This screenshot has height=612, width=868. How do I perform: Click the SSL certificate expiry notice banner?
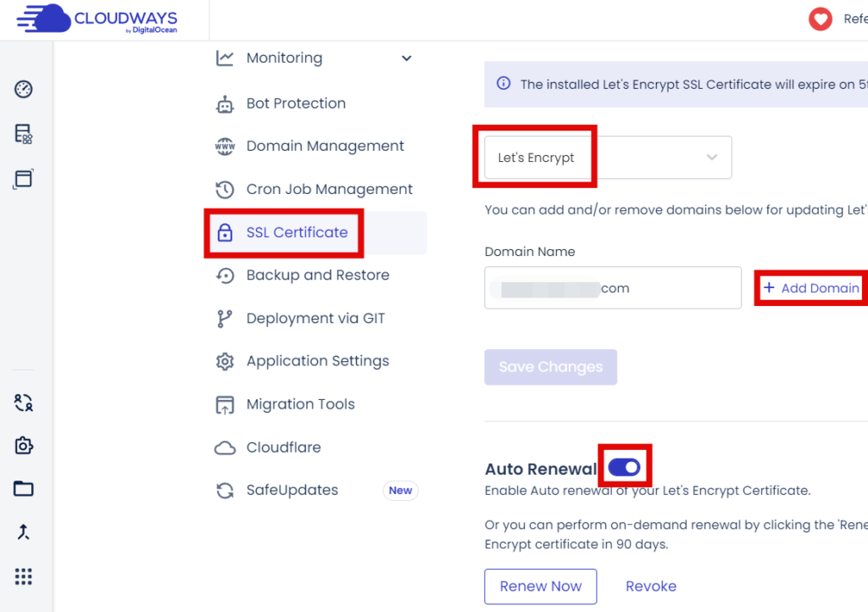coord(676,84)
